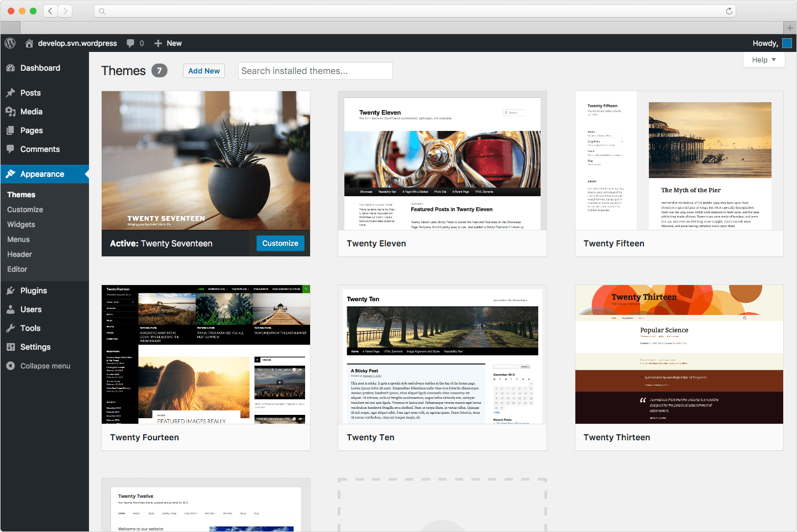
Task: Click the Pages icon in the sidebar
Action: coord(12,130)
